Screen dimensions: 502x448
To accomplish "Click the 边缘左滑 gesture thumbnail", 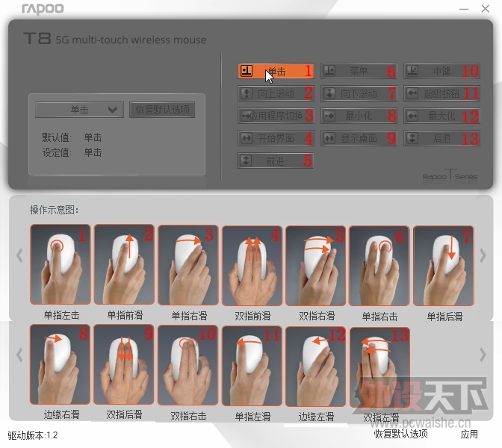I will tap(316, 367).
